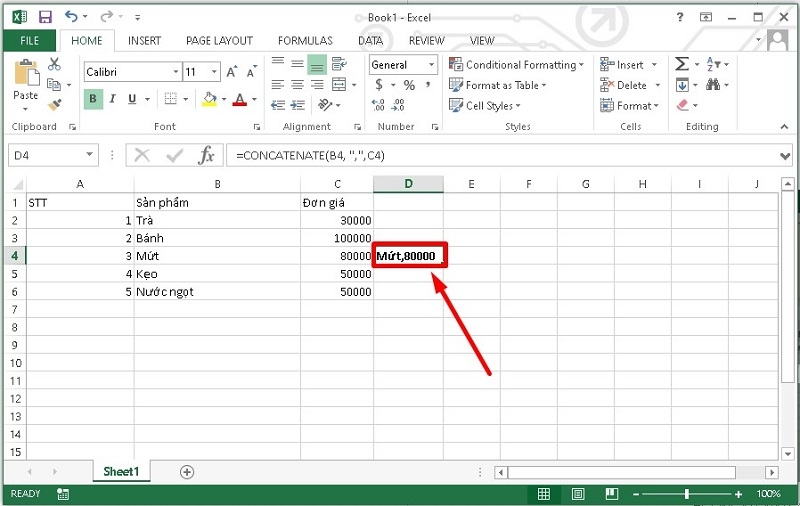Click the Cut scissors icon
Image resolution: width=800 pixels, height=506 pixels.
click(x=54, y=64)
